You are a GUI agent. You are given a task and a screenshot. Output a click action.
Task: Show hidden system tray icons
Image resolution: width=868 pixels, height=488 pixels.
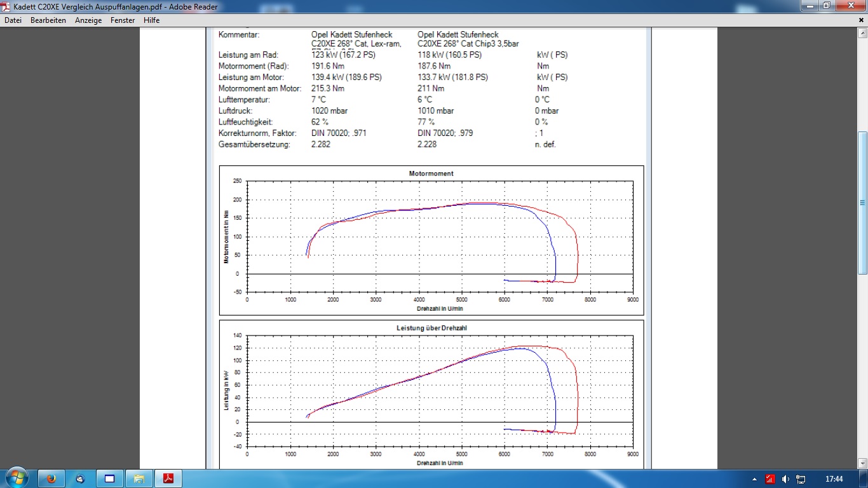point(754,479)
